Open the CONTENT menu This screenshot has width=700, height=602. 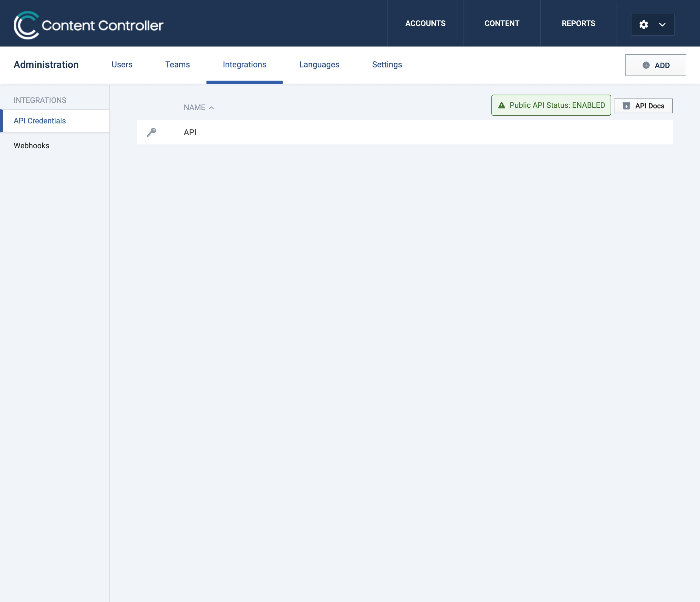(x=502, y=23)
